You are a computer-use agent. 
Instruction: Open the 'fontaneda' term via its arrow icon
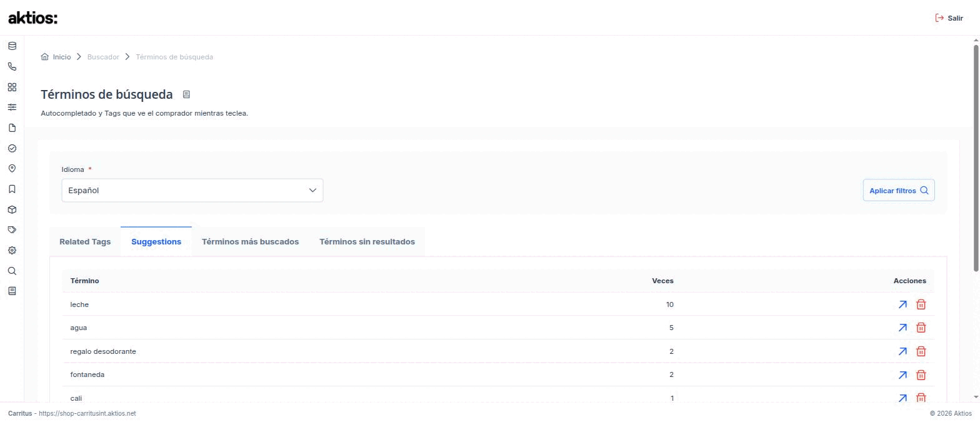pos(902,375)
